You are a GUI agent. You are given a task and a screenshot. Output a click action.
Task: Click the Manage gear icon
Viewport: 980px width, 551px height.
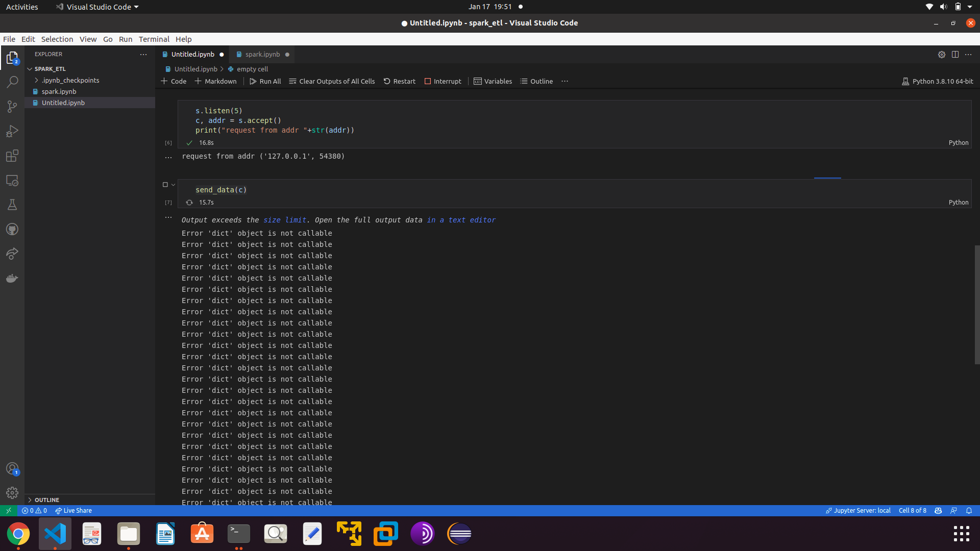(12, 493)
